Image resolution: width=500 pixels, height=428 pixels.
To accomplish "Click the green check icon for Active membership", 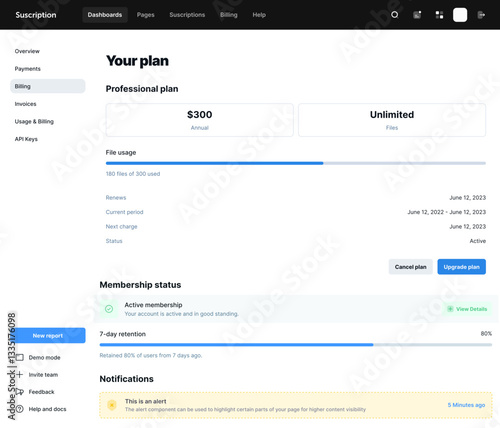I will click(x=109, y=309).
